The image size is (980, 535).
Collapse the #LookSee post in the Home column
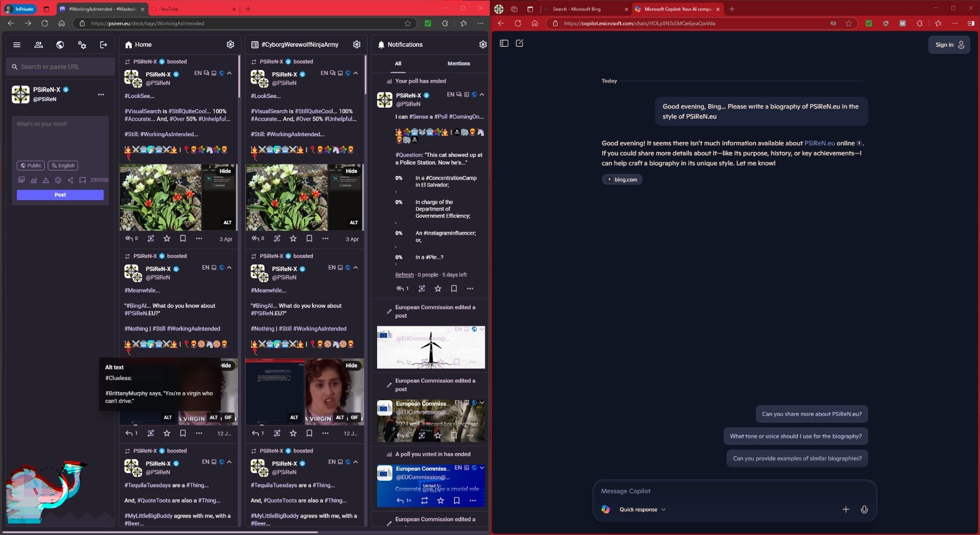[229, 73]
